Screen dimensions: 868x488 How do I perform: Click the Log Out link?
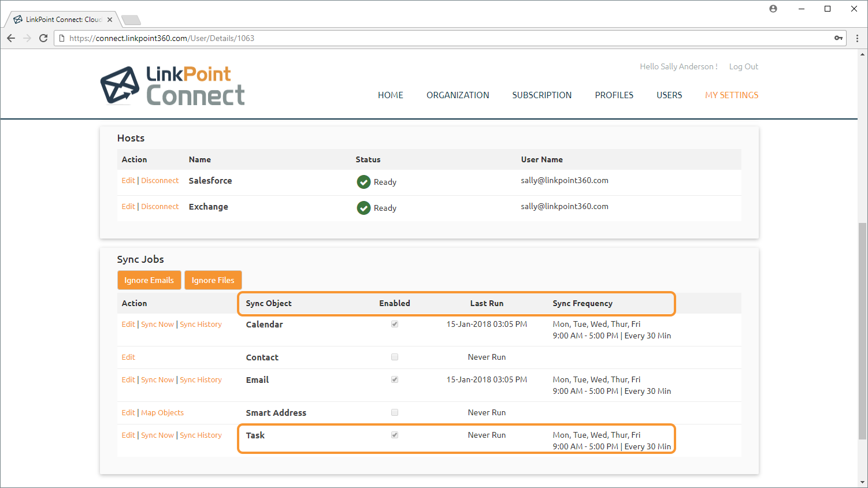(744, 66)
